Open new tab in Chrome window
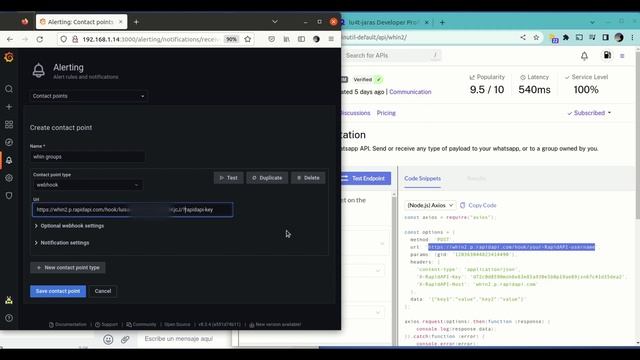This screenshot has width=640, height=360. 442,22
